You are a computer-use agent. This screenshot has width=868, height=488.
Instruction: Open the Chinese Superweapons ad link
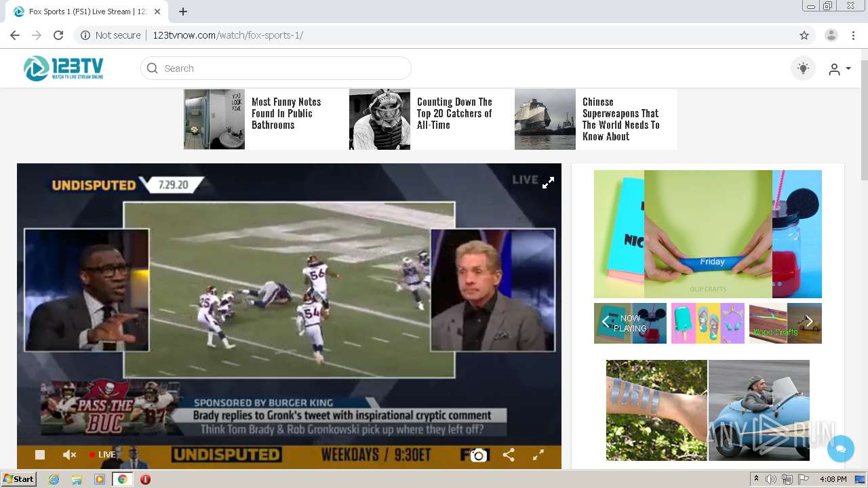click(x=621, y=119)
